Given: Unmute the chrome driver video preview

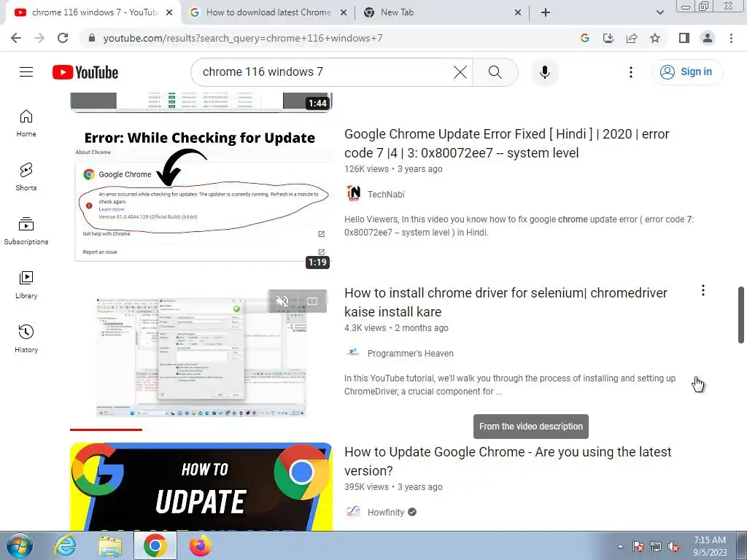Looking at the screenshot, I should pos(282,301).
